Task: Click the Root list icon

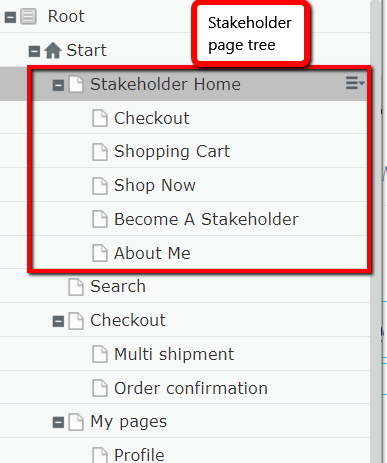Action: [28, 17]
